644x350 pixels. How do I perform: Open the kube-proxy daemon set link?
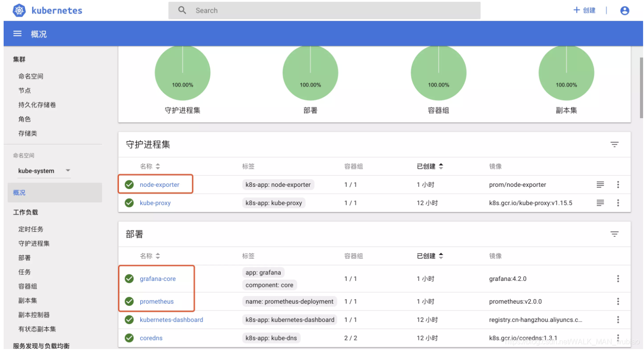(x=155, y=203)
